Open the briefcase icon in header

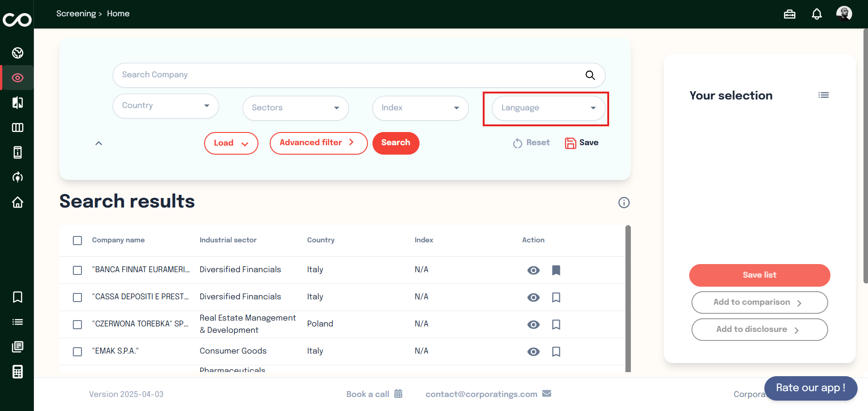789,14
